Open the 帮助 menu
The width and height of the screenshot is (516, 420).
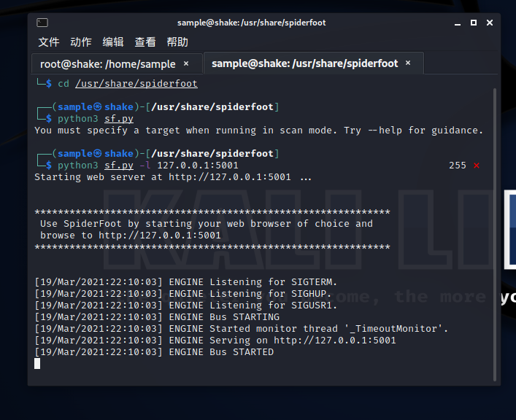pyautogui.click(x=177, y=42)
